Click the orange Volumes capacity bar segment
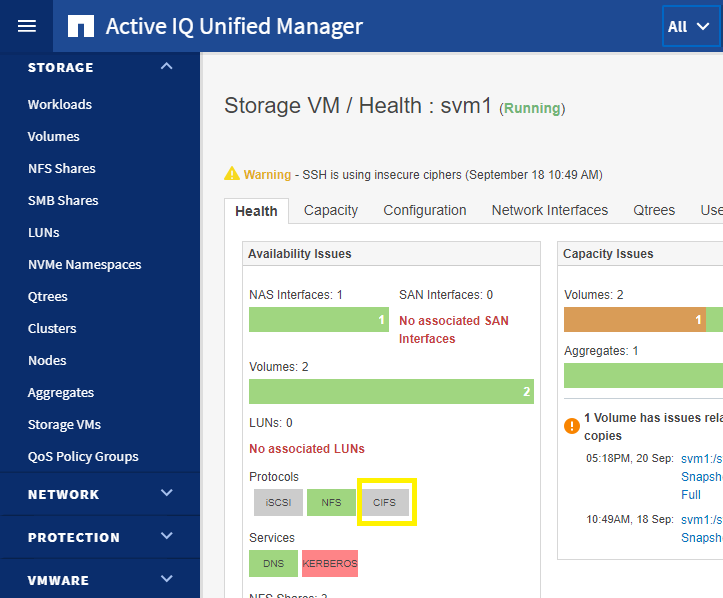The image size is (723, 598). tap(634, 320)
